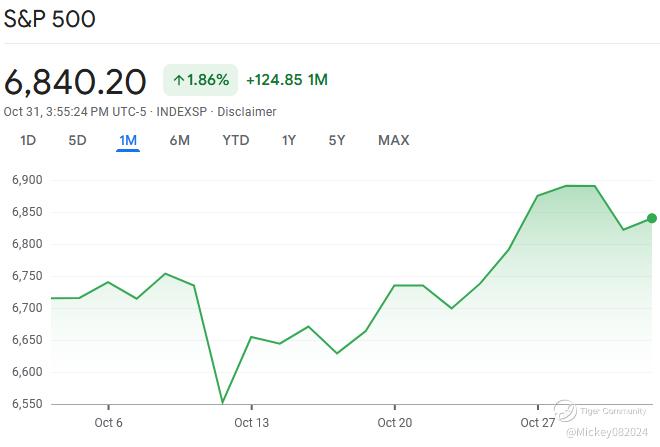
Task: Open the 6M chart view
Action: click(180, 141)
